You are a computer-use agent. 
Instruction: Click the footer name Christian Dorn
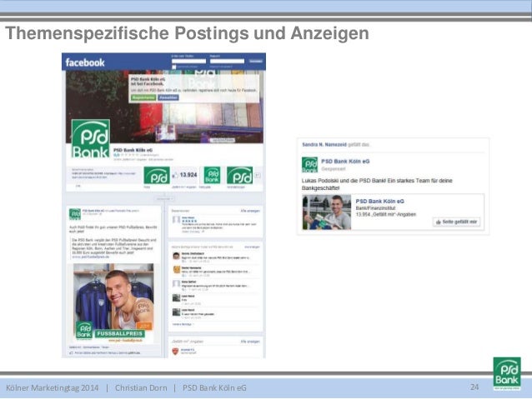click(x=141, y=388)
